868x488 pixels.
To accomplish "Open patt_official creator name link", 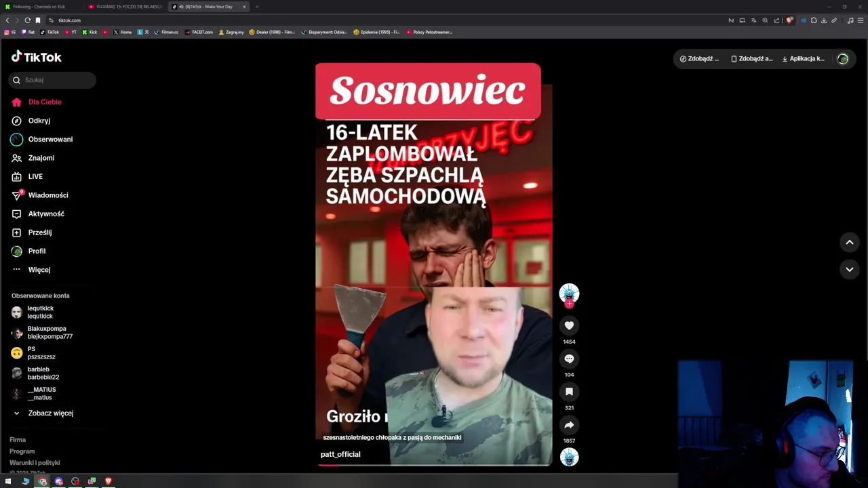I will pos(340,454).
